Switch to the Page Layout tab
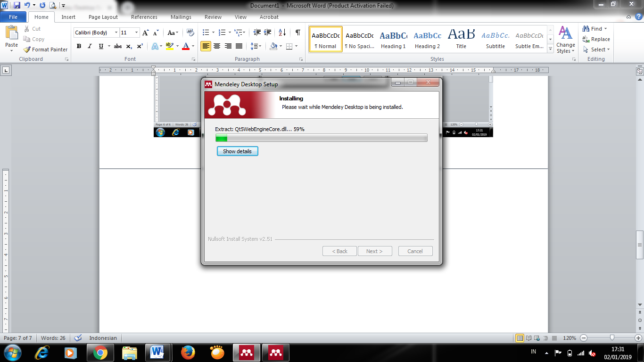The height and width of the screenshot is (362, 644). 103,17
